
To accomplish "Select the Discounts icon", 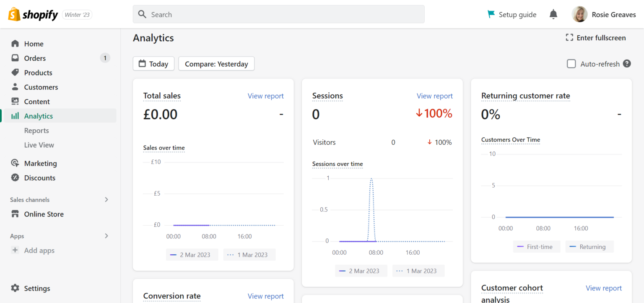I will [15, 178].
